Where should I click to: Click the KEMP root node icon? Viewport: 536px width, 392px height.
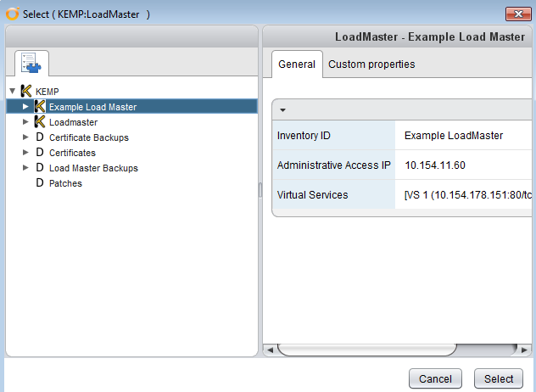[26, 91]
